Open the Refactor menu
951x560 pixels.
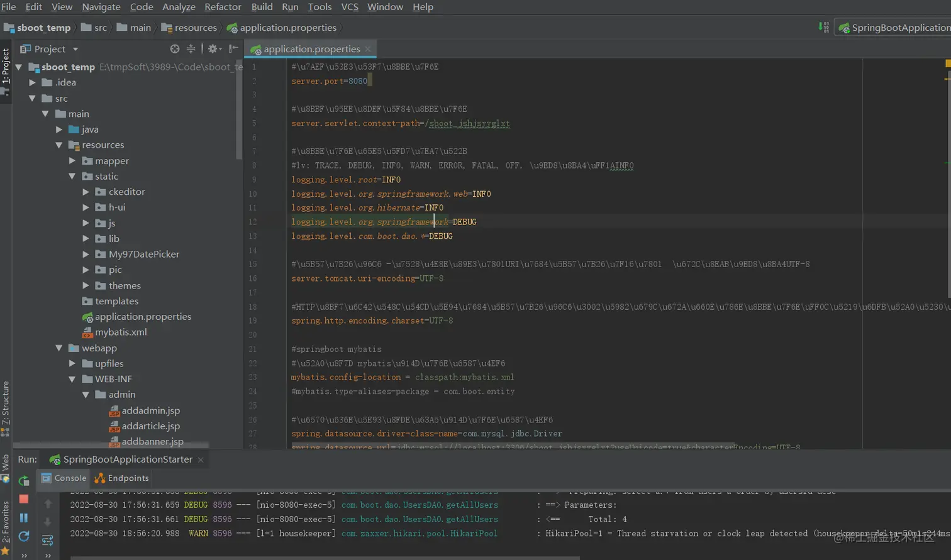[222, 7]
